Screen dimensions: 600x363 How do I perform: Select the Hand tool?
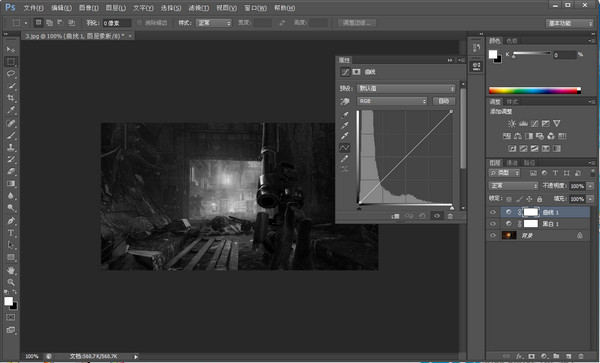pyautogui.click(x=11, y=270)
